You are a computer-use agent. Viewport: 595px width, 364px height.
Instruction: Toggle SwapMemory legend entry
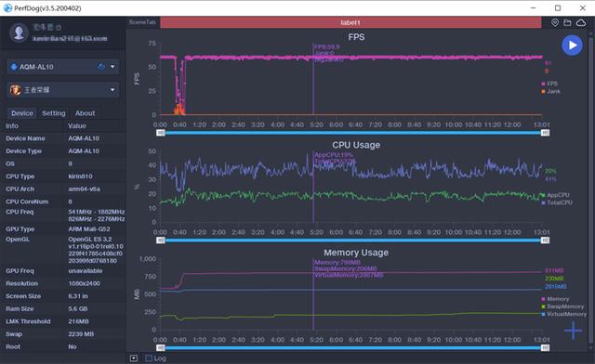562,306
